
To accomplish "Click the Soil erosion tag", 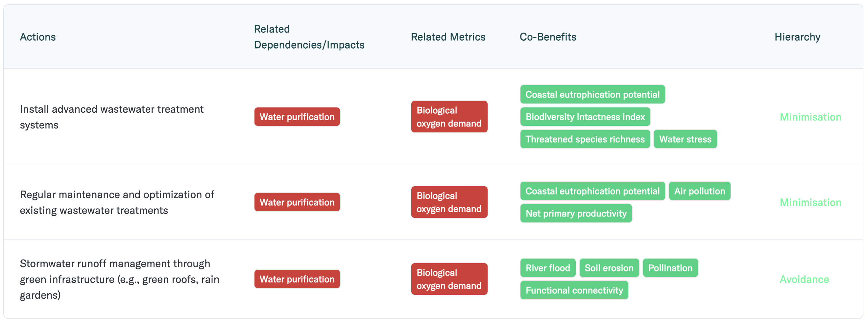I will tap(609, 268).
